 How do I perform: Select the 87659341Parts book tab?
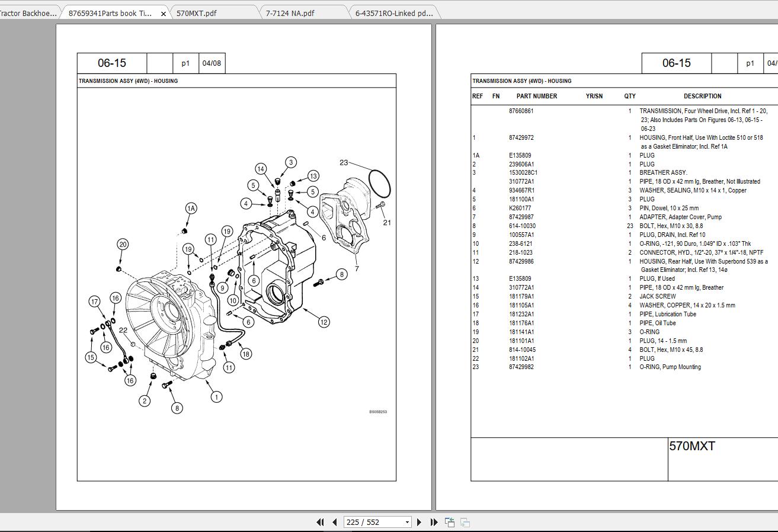(x=110, y=13)
